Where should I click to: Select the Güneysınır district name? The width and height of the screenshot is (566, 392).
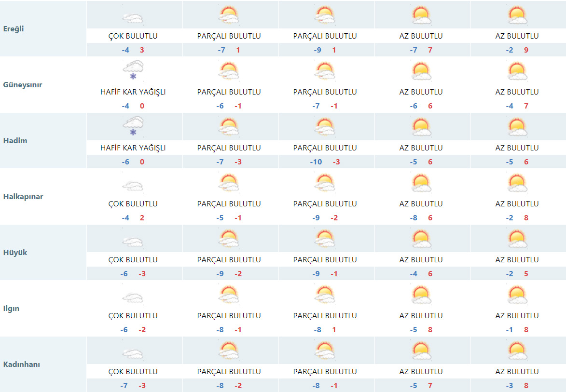click(23, 84)
